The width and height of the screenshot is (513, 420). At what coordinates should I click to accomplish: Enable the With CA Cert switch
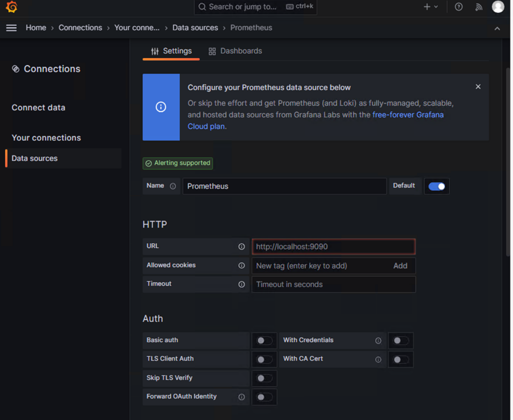click(401, 360)
